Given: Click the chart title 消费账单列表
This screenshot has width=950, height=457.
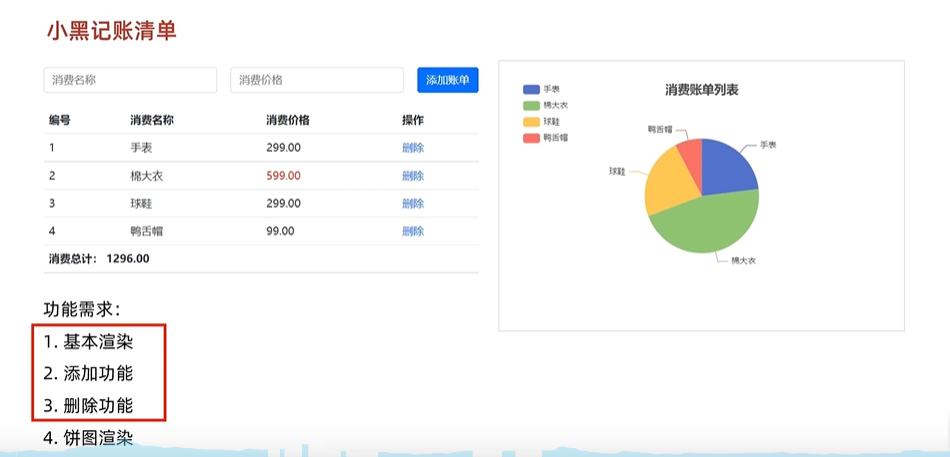Looking at the screenshot, I should [x=702, y=90].
